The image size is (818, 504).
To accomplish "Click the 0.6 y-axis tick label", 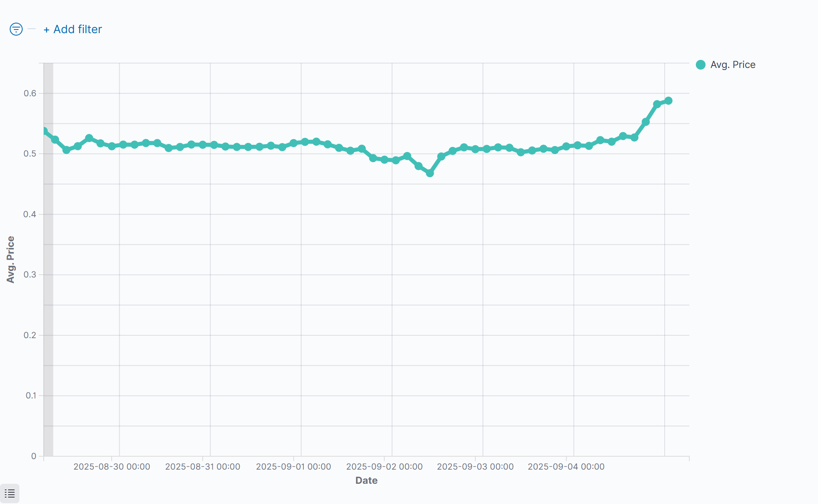I will (x=30, y=93).
